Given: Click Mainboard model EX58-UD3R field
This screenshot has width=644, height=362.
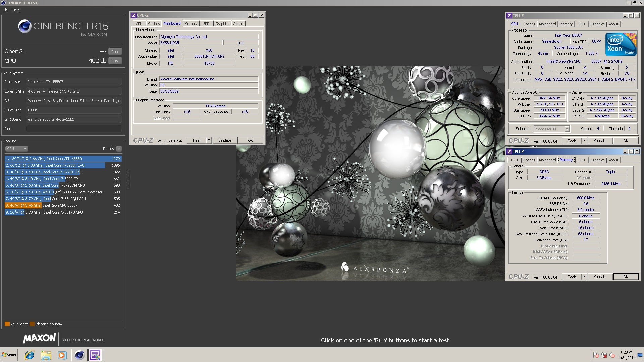Looking at the screenshot, I should pyautogui.click(x=191, y=43).
